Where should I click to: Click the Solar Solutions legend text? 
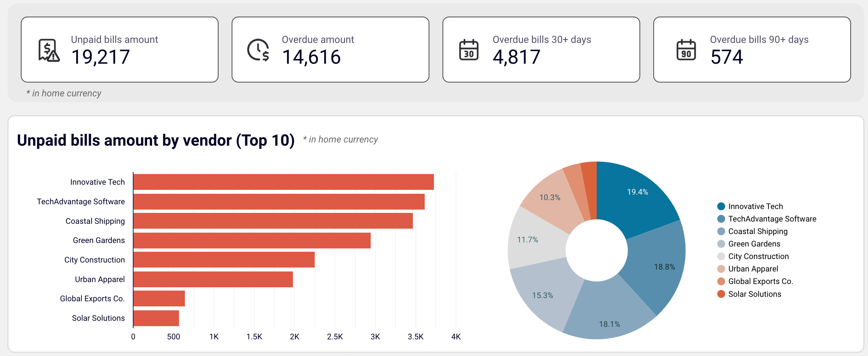pos(754,294)
